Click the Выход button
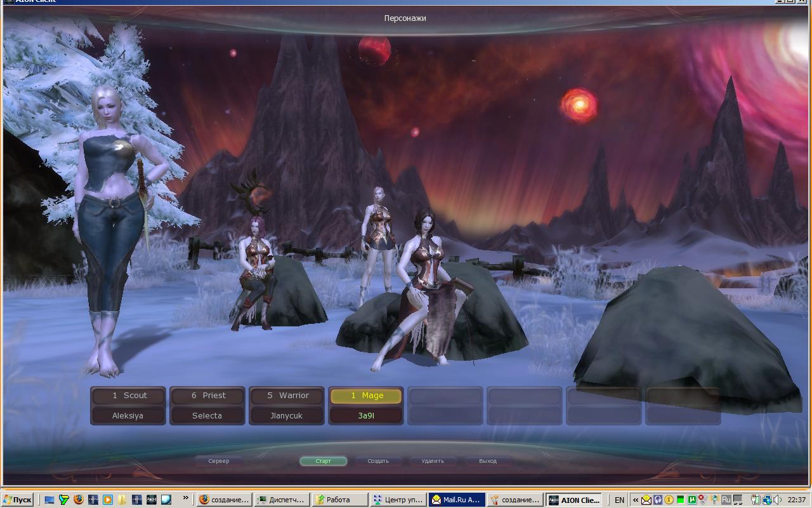The width and height of the screenshot is (812, 508). (x=488, y=461)
